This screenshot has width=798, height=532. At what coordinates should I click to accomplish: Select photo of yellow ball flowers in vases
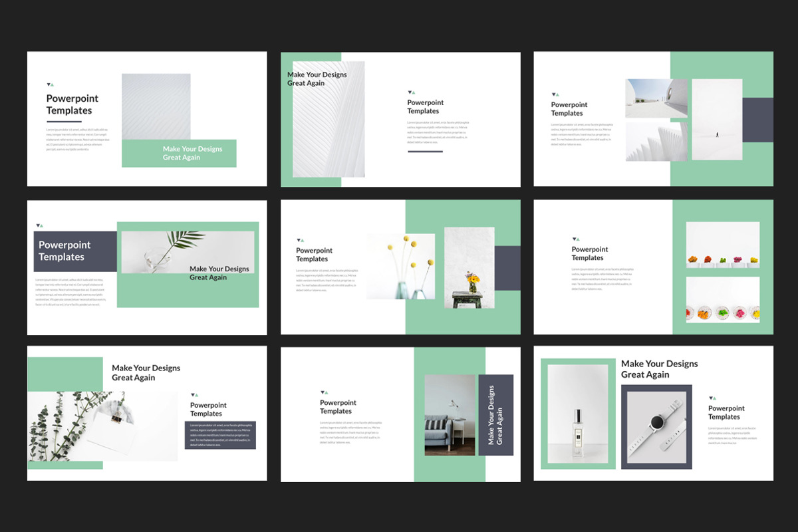tap(401, 267)
